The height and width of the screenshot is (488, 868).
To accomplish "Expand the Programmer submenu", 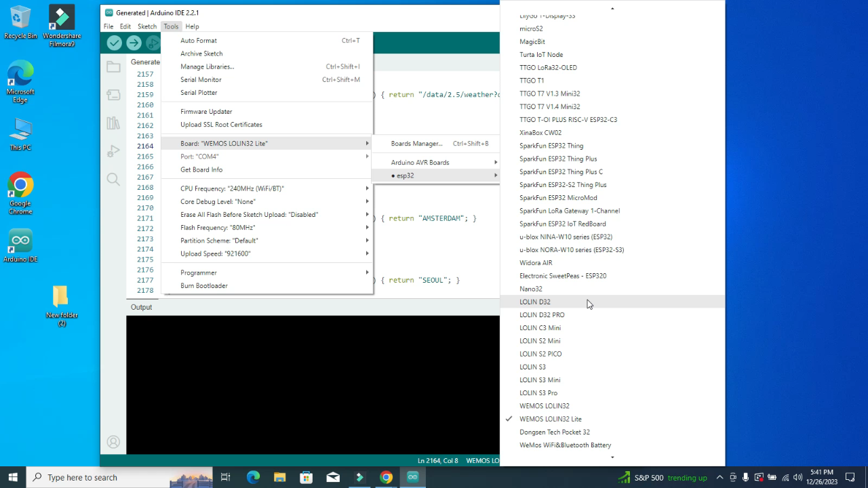I will point(267,272).
